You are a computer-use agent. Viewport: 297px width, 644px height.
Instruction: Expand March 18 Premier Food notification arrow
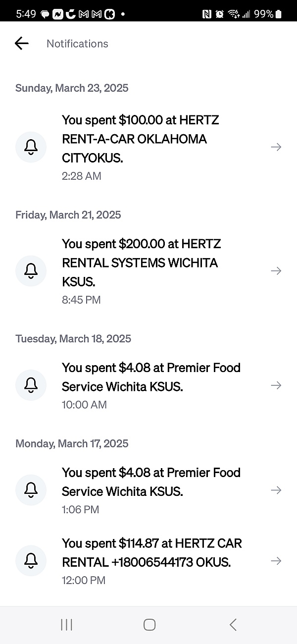[276, 385]
